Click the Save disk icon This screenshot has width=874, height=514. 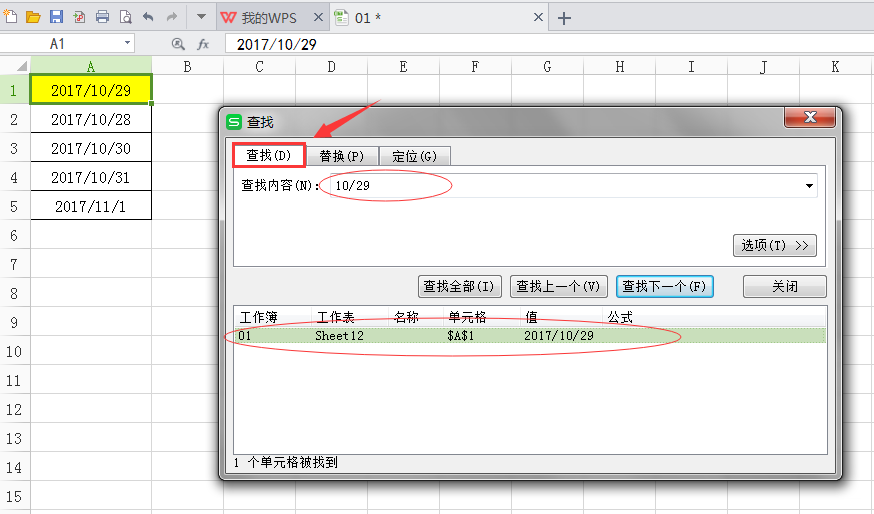pyautogui.click(x=56, y=17)
